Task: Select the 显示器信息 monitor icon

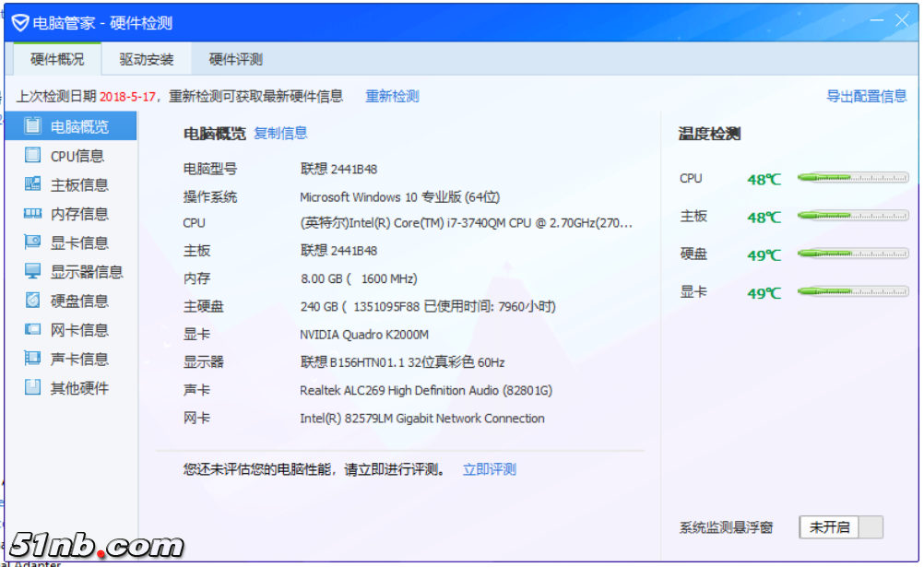Action: click(x=33, y=272)
